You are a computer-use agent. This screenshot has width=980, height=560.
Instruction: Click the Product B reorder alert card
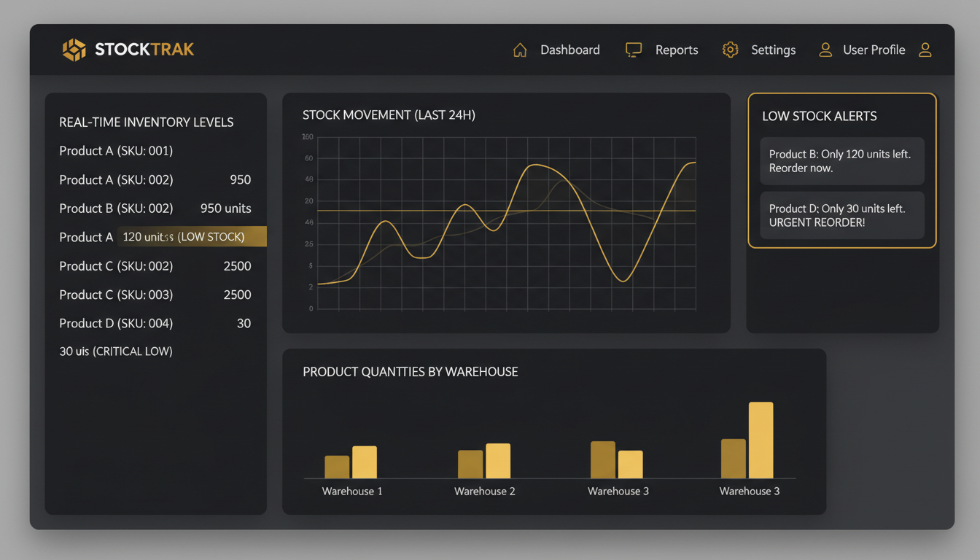click(x=841, y=161)
